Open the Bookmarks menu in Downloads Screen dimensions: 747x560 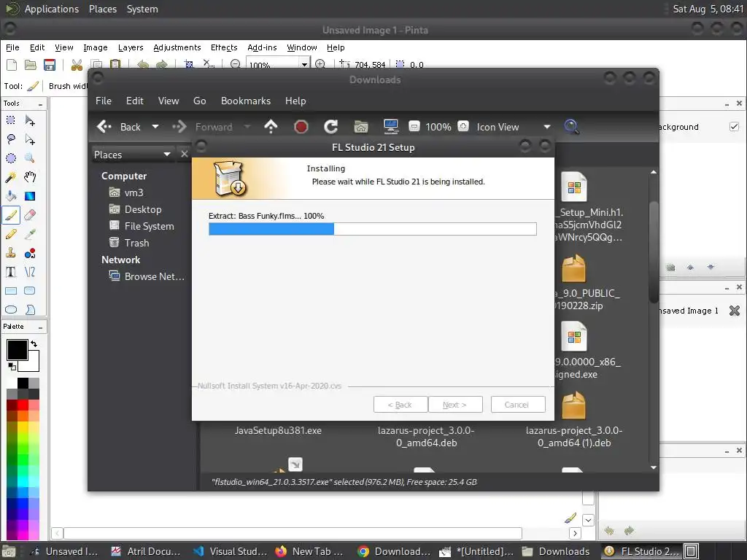coord(245,101)
